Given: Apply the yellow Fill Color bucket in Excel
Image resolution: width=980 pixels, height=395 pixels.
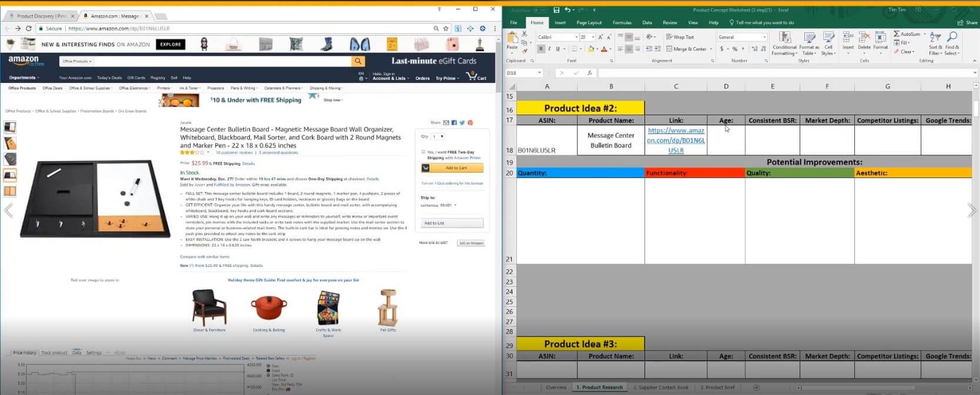Looking at the screenshot, I should click(x=590, y=49).
